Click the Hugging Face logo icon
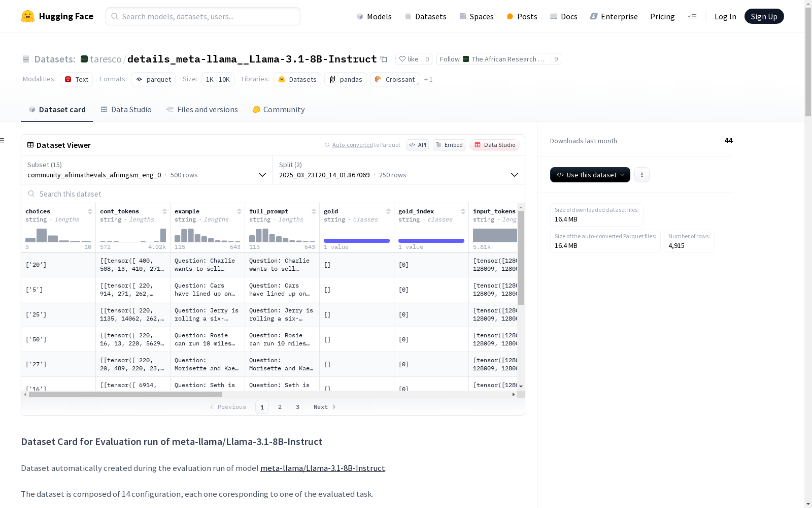The width and height of the screenshot is (812, 508). pos(28,16)
